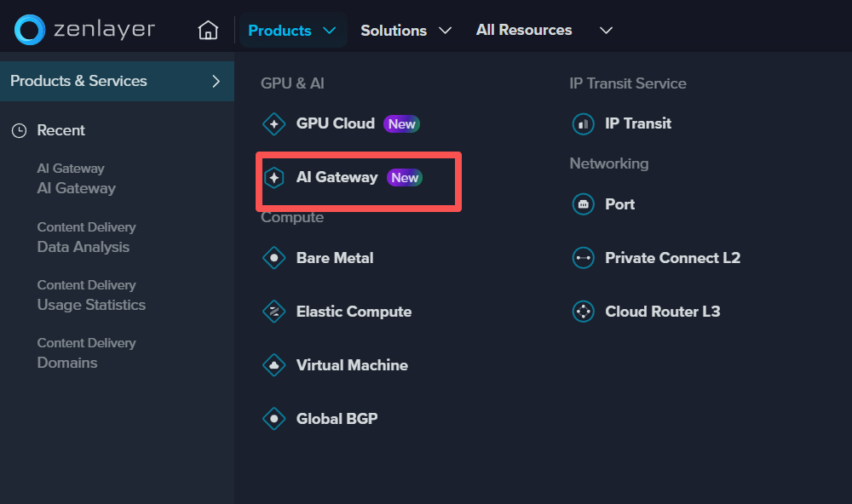The height and width of the screenshot is (504, 852).
Task: Expand Products & Services arrow
Action: [216, 82]
